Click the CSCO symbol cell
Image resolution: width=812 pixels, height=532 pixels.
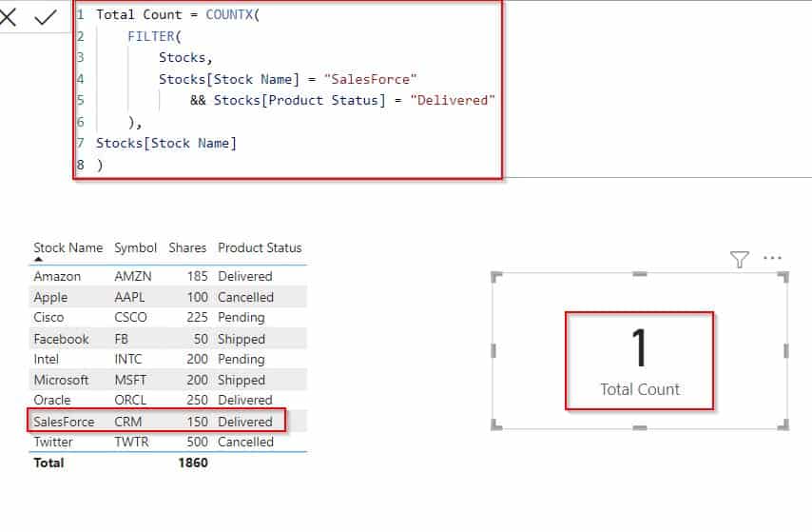tap(130, 317)
